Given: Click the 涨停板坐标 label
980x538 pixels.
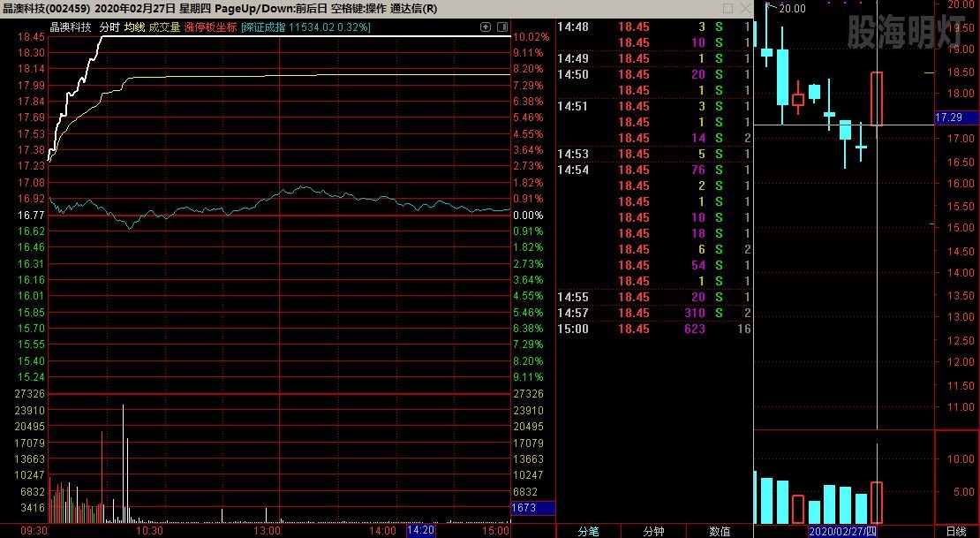Looking at the screenshot, I should (x=211, y=27).
